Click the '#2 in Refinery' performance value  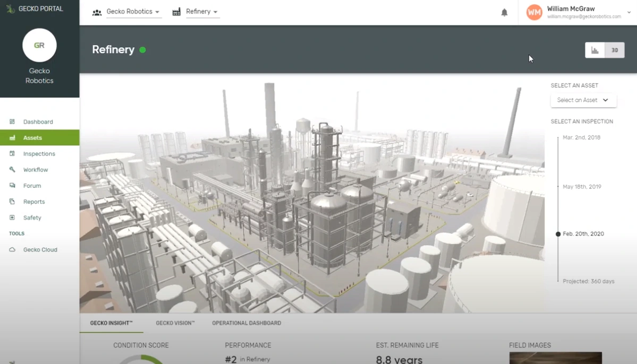248,359
